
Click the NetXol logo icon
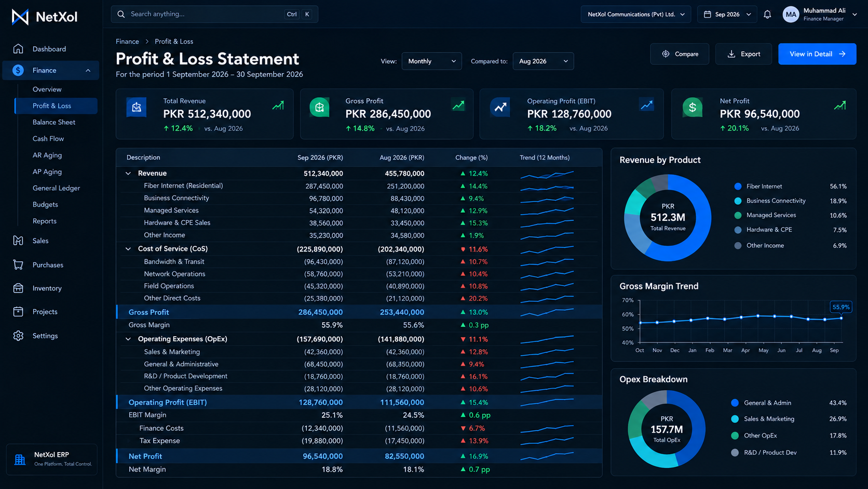pyautogui.click(x=20, y=17)
